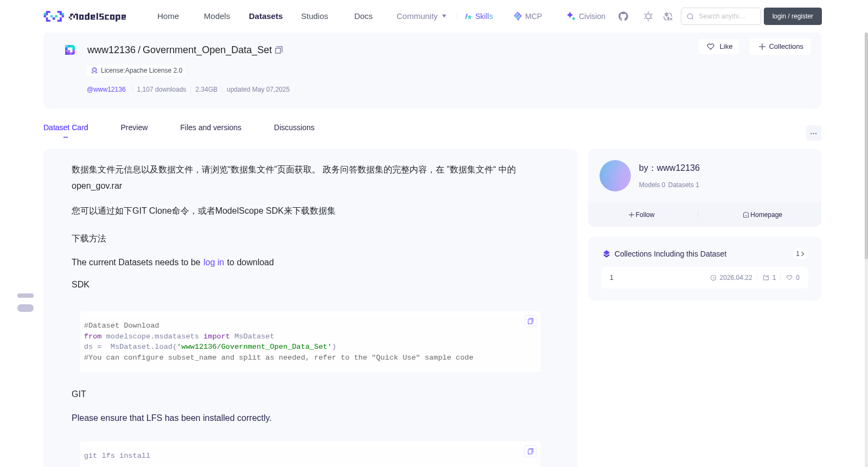Click the collection likes heart icon
This screenshot has height=467, width=868.
789,278
